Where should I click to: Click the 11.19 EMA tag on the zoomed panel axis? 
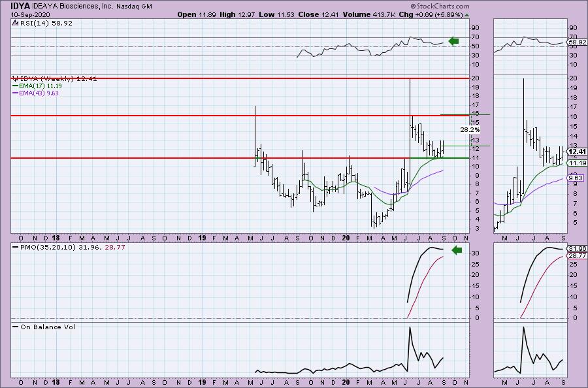pos(578,163)
